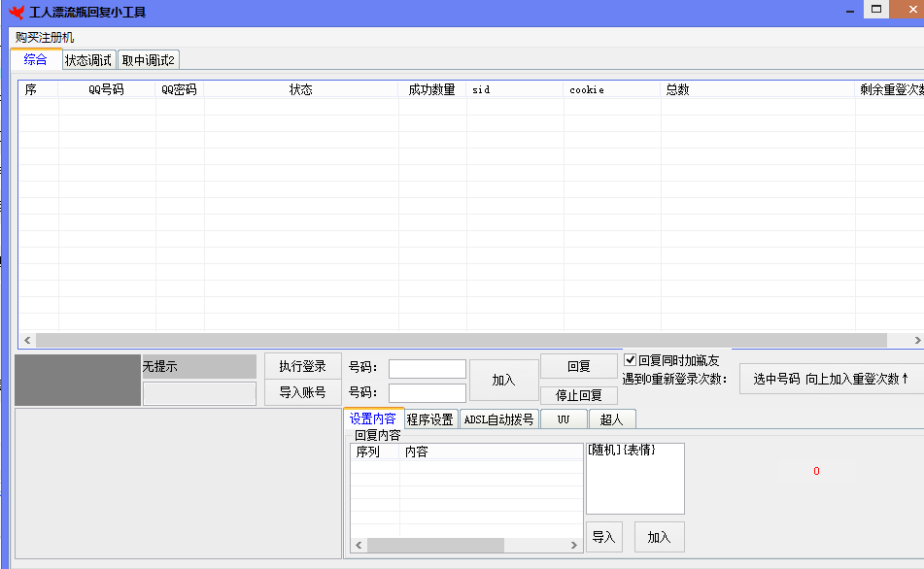
Task: Enable the 回复同时加瓶友 checkbox
Action: (631, 360)
